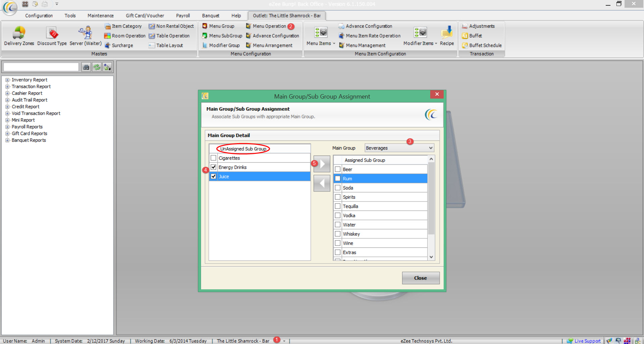Open Table Layout
The image size is (644, 344).
(x=166, y=45)
